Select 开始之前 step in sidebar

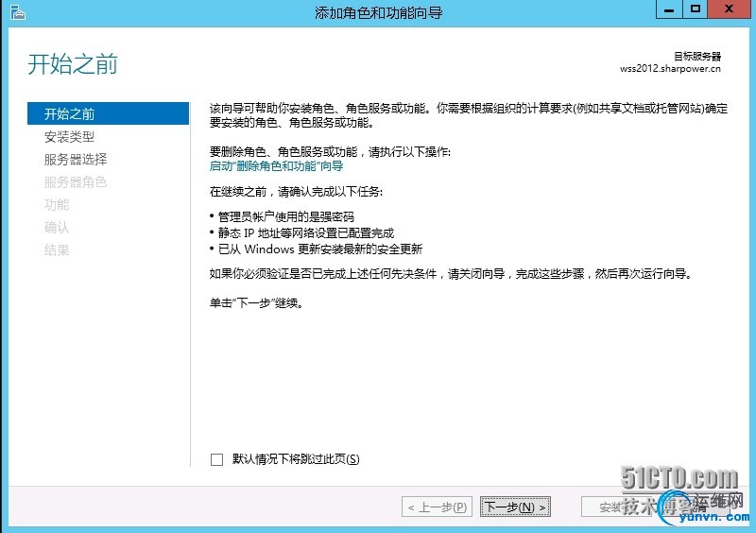108,113
